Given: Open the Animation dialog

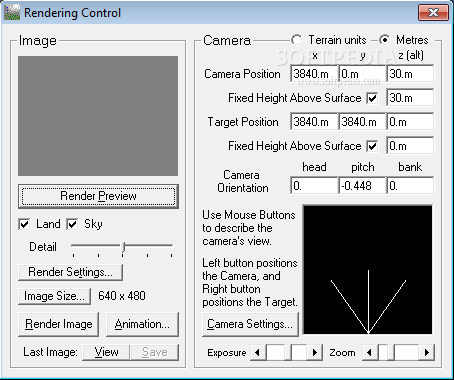Looking at the screenshot, I should [142, 324].
